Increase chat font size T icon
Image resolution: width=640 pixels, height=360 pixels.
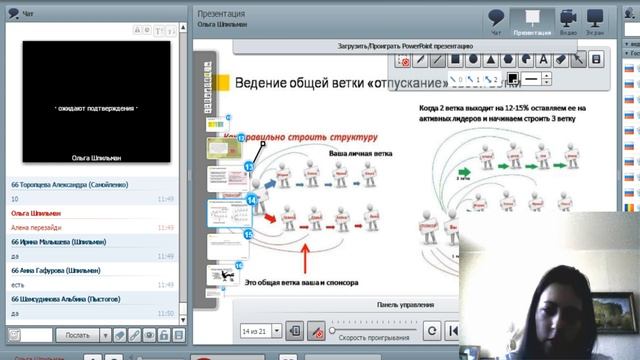(159, 31)
